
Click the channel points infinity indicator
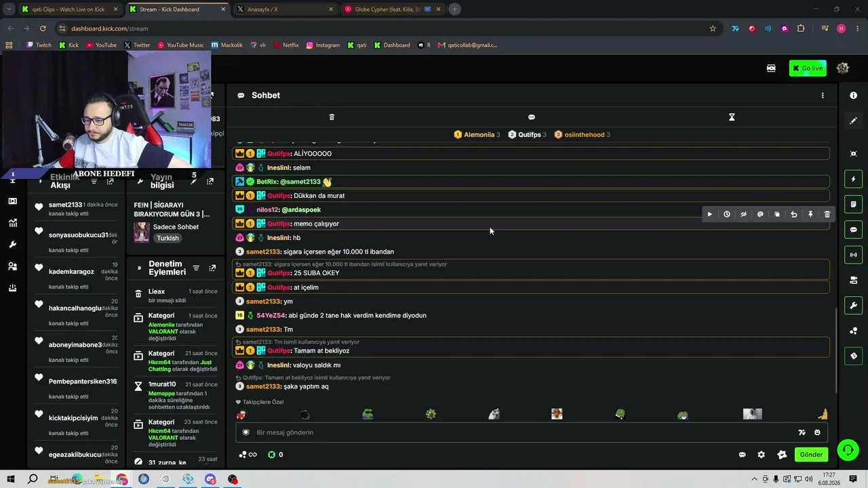pos(248,455)
